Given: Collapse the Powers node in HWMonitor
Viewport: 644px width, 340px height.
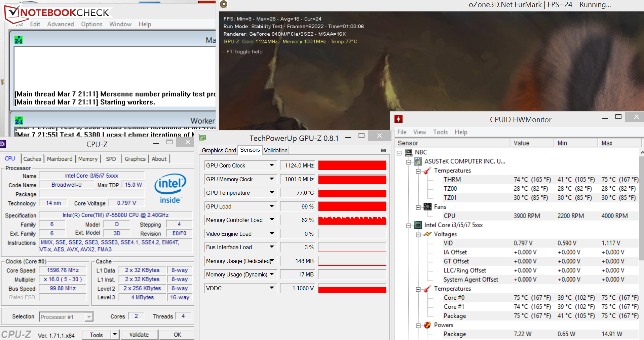Looking at the screenshot, I should click(x=418, y=325).
